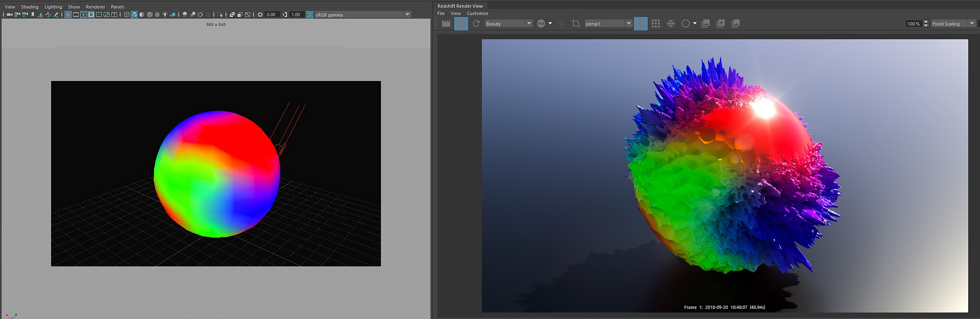The height and width of the screenshot is (319, 980).
Task: Toggle the viewport Grid display
Action: pos(68,15)
